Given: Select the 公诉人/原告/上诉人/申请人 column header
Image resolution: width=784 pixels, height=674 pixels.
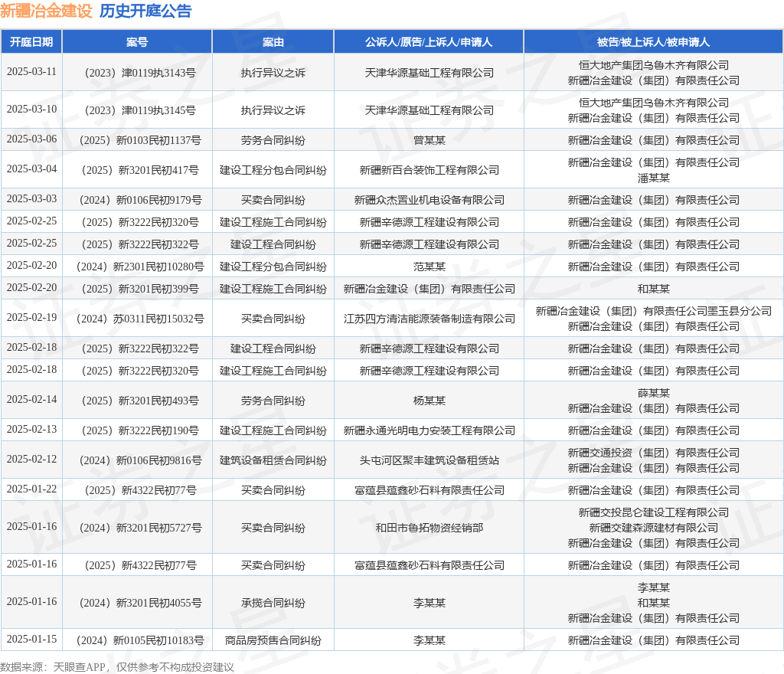Looking at the screenshot, I should 429,42.
